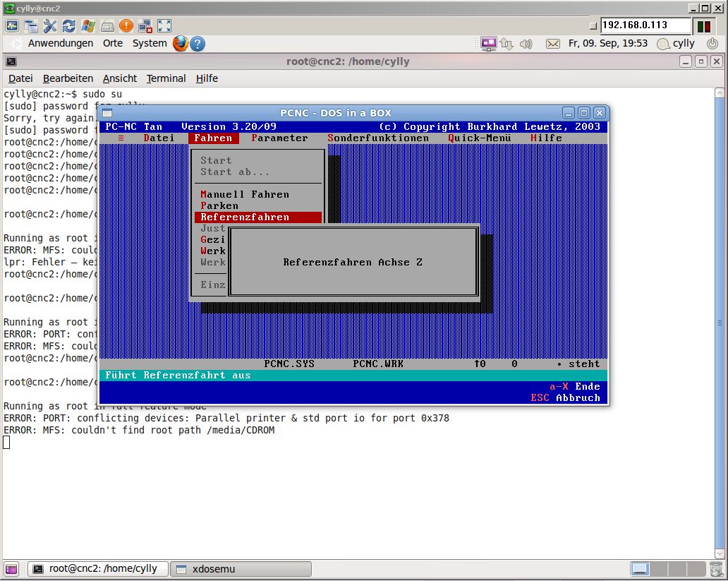Viewport: 728px width, 581px height.
Task: Click the terminal scrollbar down arrow
Action: 720,553
